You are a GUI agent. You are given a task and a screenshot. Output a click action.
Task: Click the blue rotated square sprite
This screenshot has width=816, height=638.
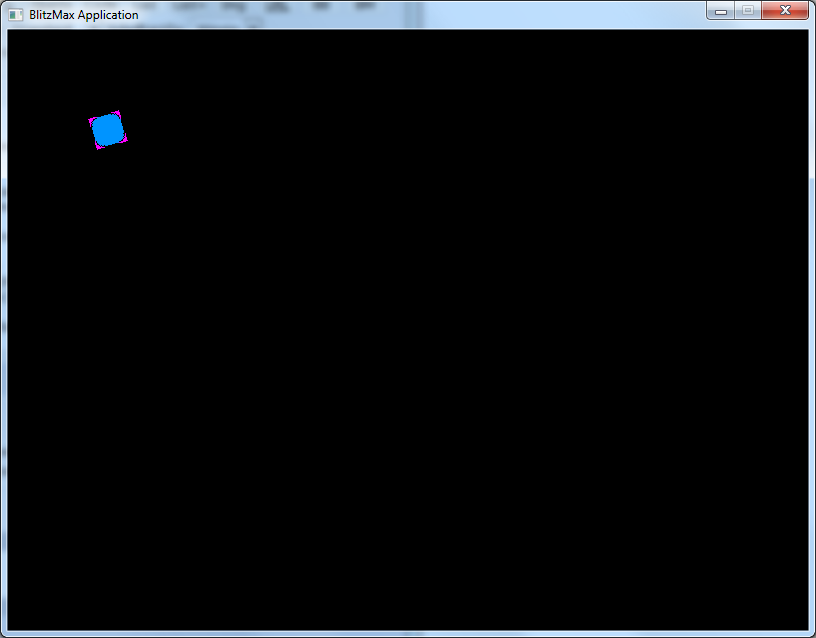pos(108,130)
